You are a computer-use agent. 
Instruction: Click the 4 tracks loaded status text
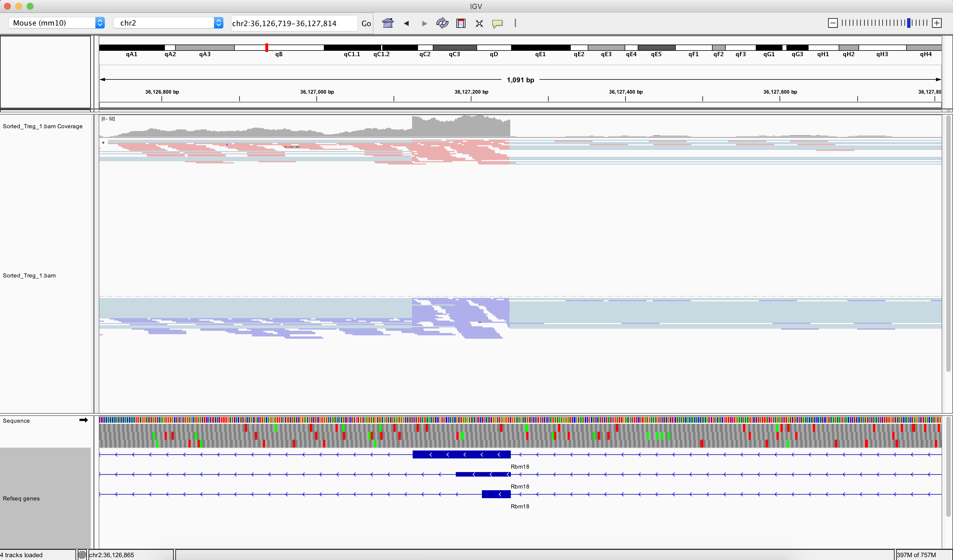coord(22,555)
